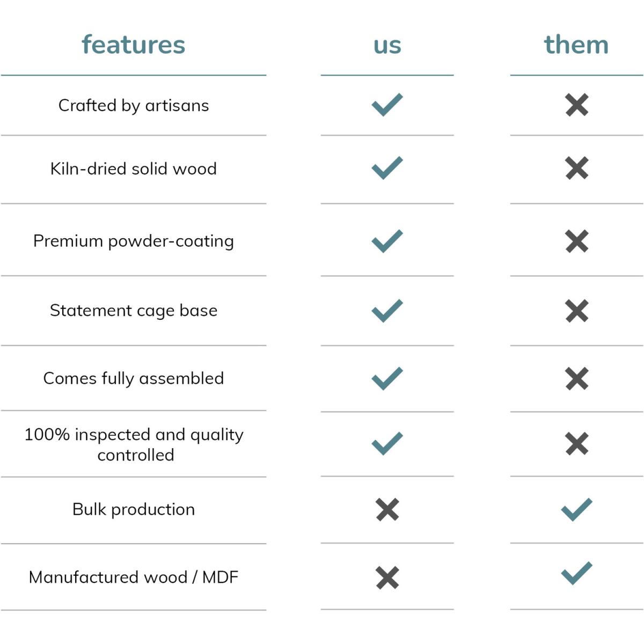Click the 'them' checkmark for Manufactured wood / MDF
644x644 pixels.
(577, 573)
